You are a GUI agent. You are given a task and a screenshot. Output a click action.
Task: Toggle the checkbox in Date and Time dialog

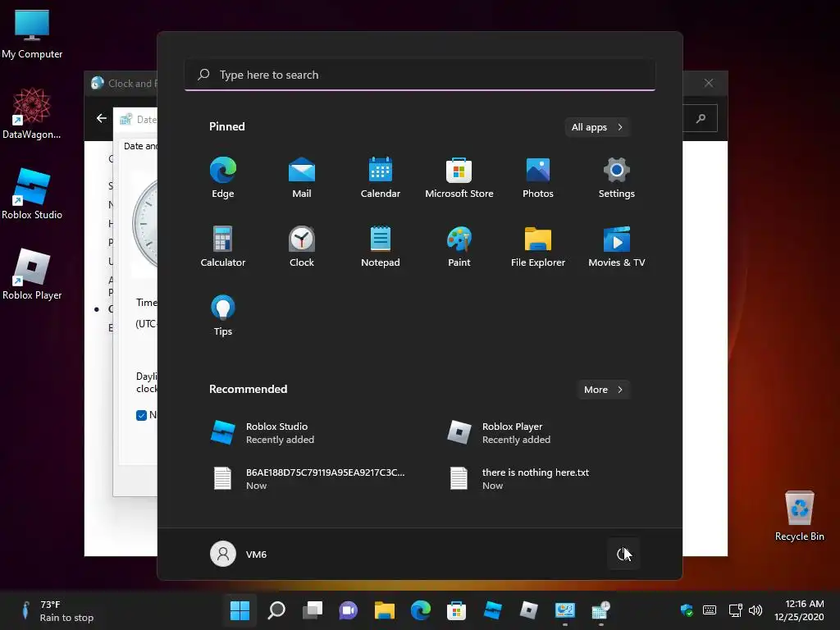point(141,415)
